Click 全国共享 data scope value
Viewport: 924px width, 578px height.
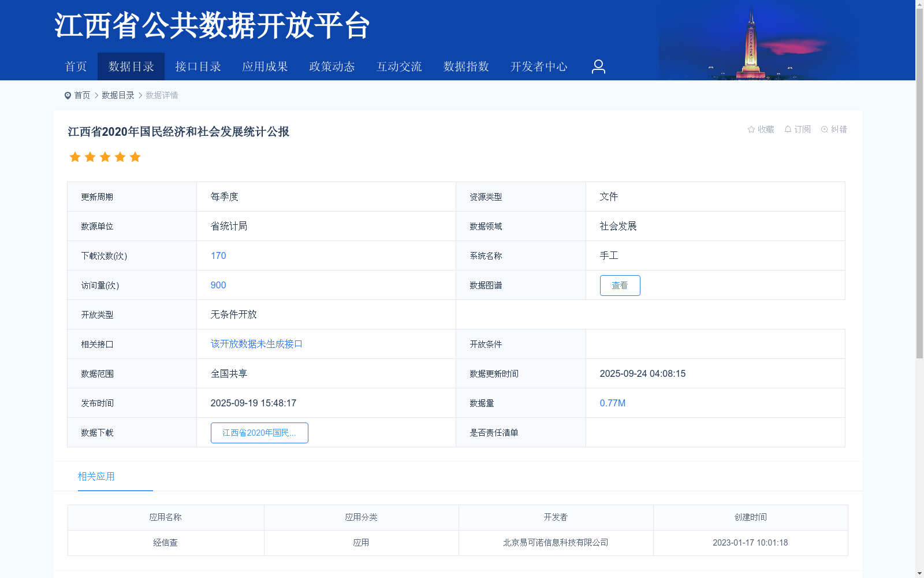(x=229, y=373)
